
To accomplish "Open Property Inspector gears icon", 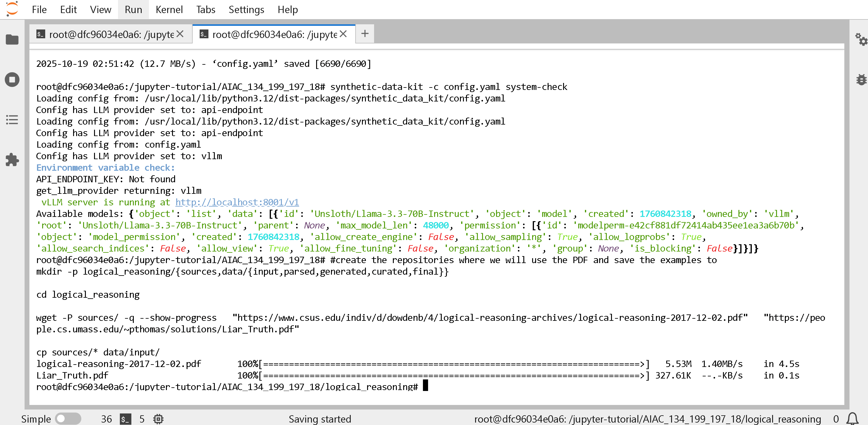I will 861,40.
